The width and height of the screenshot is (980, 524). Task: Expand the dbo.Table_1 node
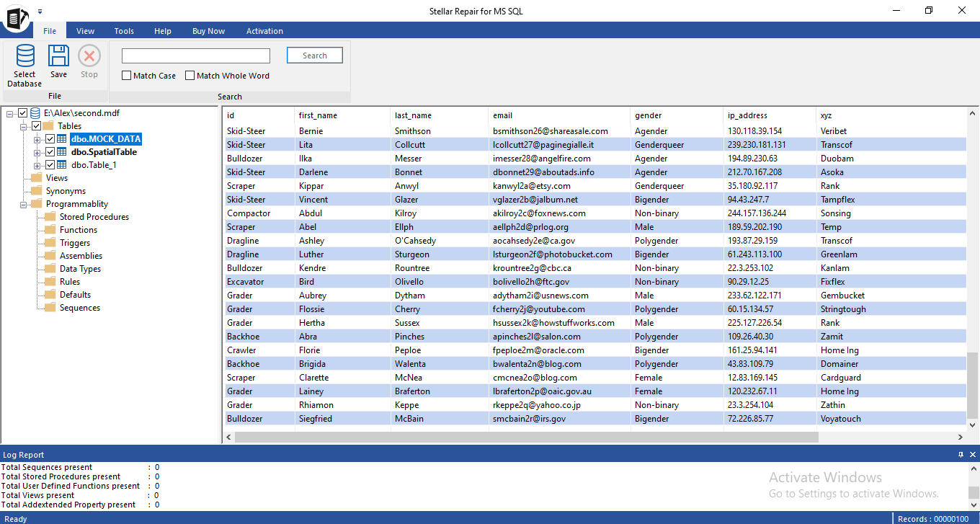[x=37, y=165]
